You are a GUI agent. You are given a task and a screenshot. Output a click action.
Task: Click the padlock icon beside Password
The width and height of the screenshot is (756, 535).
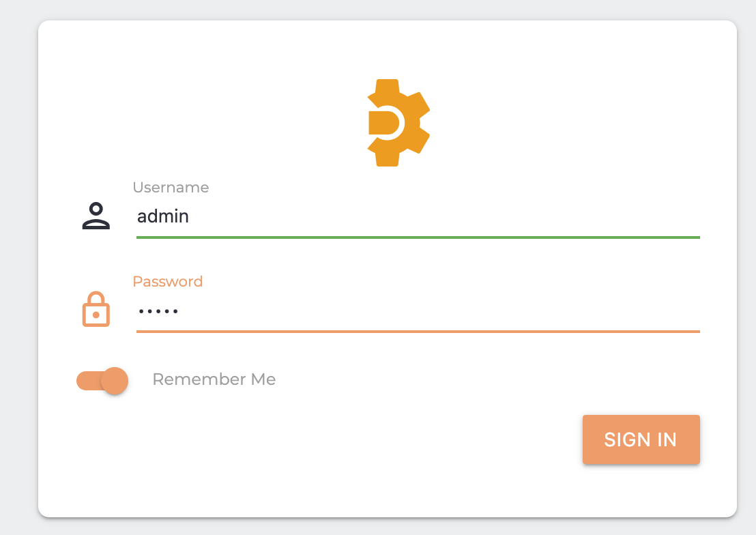(96, 310)
